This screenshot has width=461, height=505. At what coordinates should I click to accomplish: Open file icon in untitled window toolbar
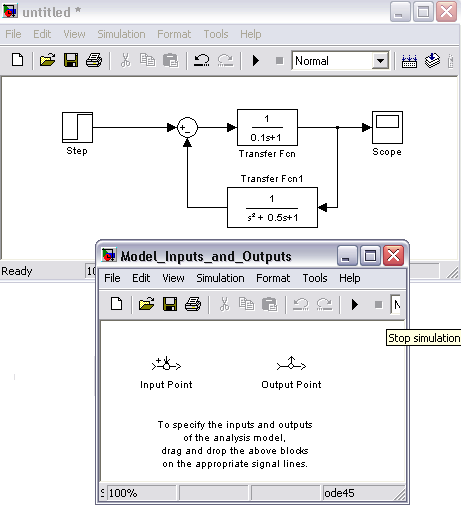(x=47, y=60)
